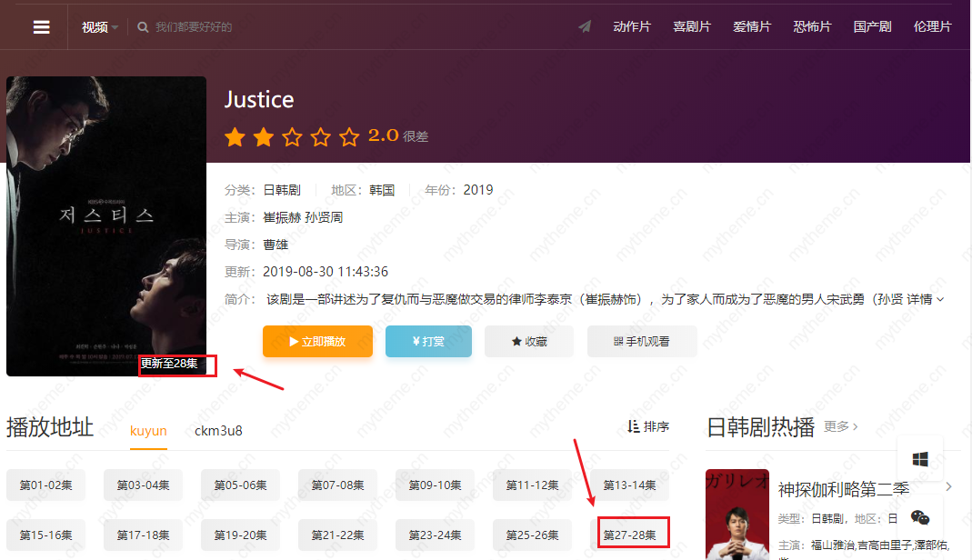The image size is (972, 560).
Task: Open 动作片 category in navigation
Action: [632, 27]
